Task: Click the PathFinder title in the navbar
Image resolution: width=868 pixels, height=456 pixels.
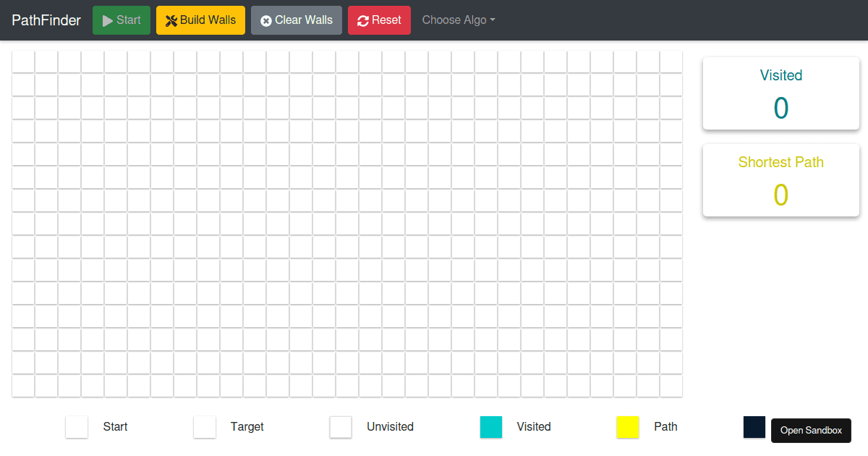Action: pos(46,20)
